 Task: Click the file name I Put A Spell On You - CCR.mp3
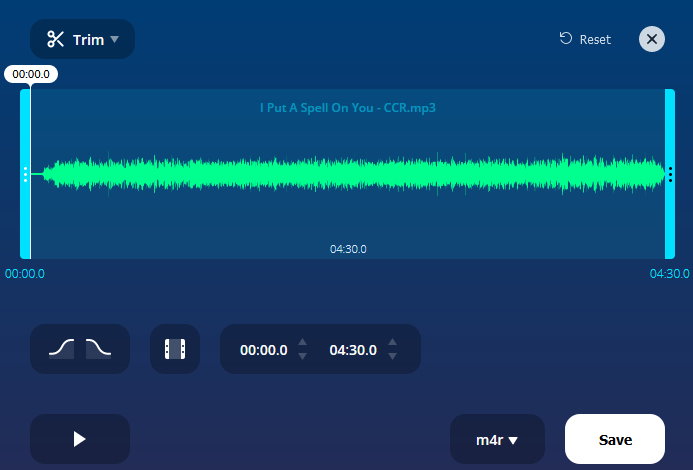coord(348,108)
